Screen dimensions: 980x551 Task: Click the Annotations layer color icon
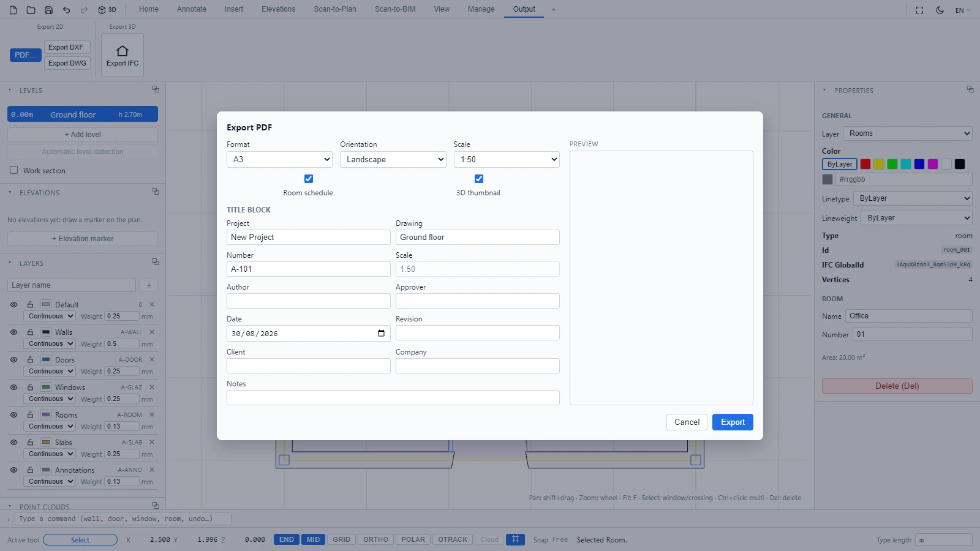click(x=46, y=470)
